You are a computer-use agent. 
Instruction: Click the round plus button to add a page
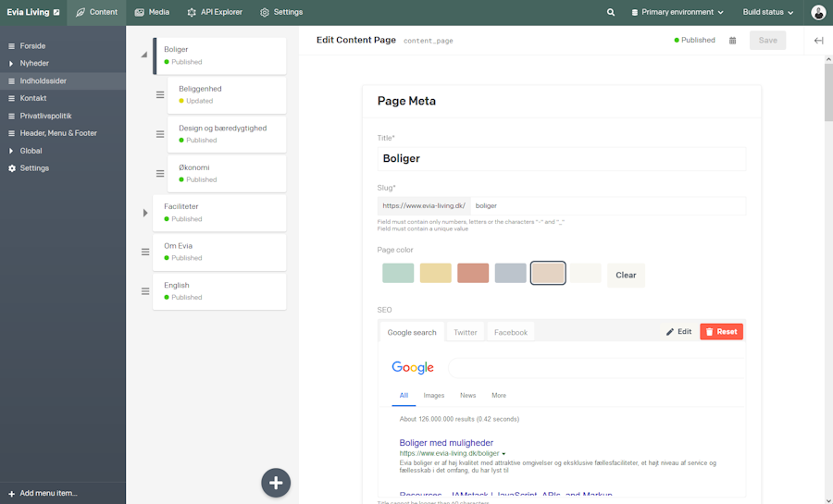(x=276, y=483)
